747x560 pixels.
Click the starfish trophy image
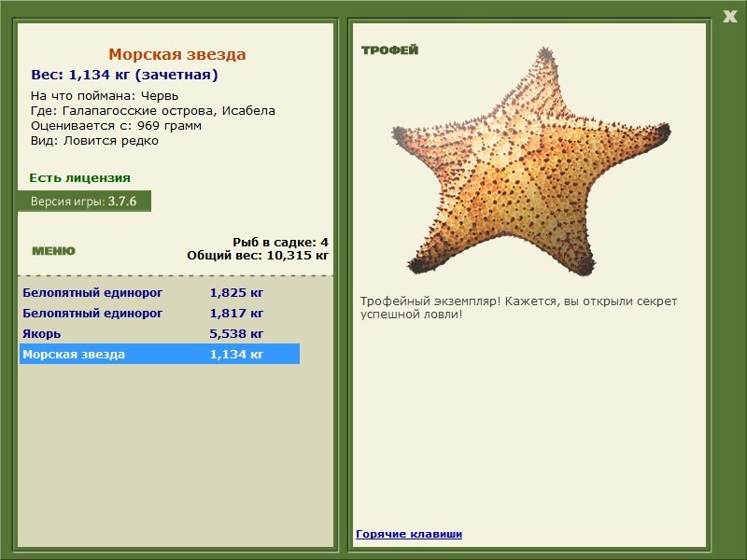(x=530, y=161)
